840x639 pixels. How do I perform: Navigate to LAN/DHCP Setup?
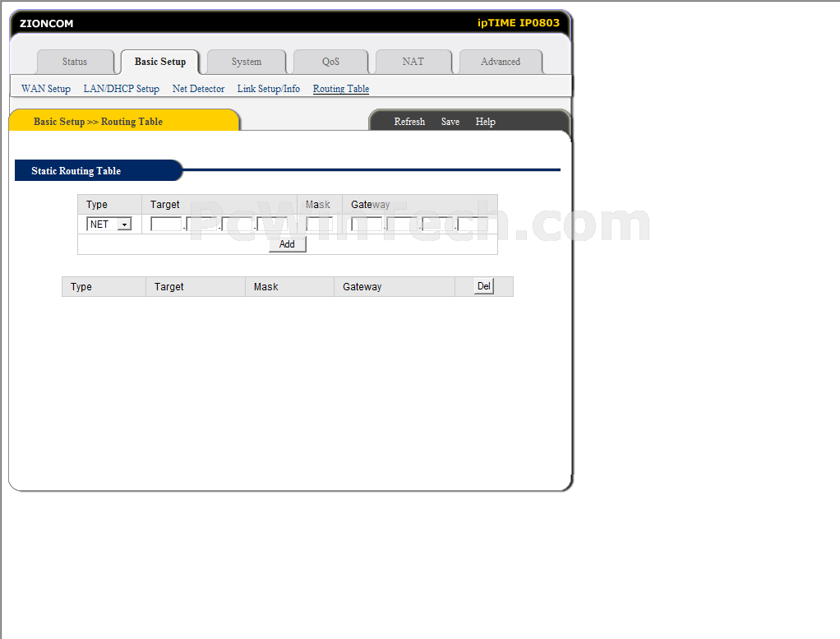121,89
